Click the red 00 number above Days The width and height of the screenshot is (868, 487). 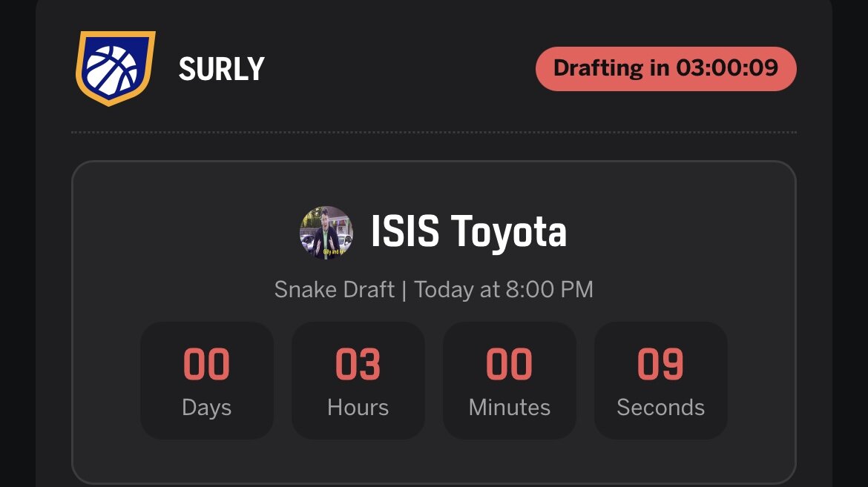pyautogui.click(x=206, y=365)
